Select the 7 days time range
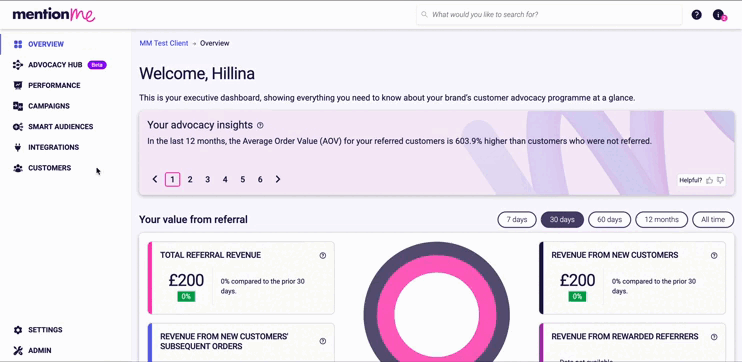Viewport: 742px width, 362px height. [517, 220]
